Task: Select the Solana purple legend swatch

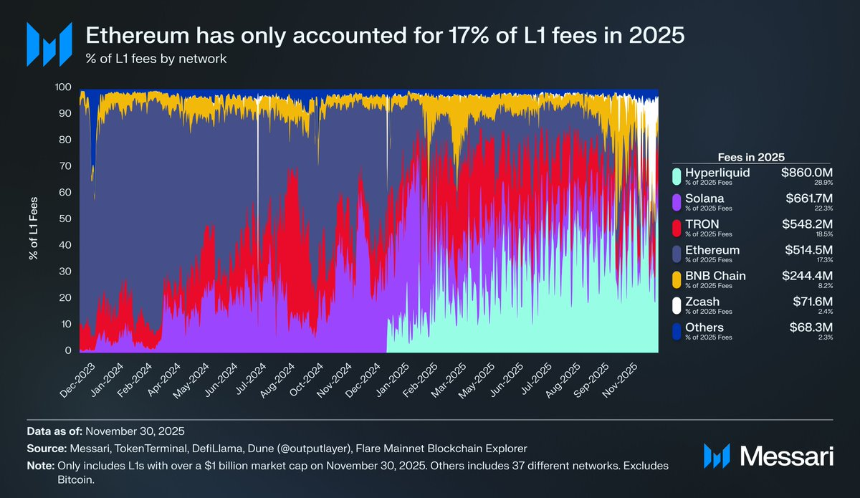Action: tap(677, 202)
